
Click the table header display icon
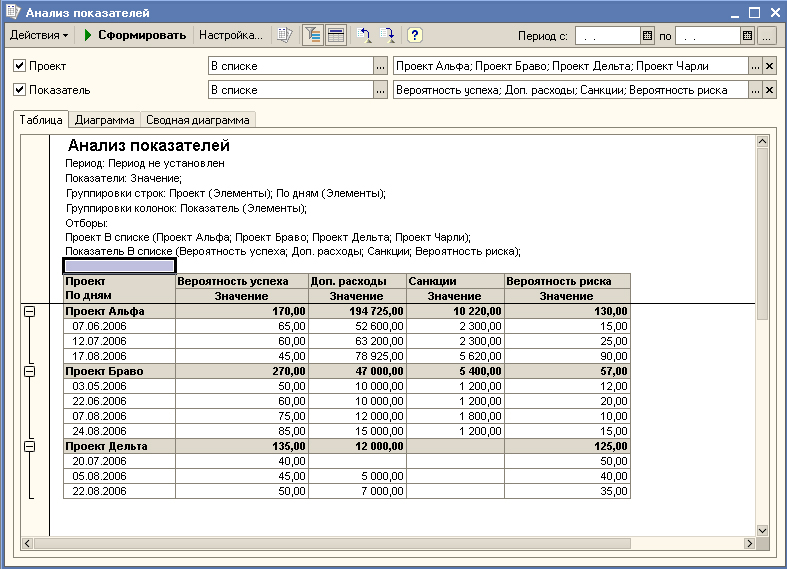[336, 35]
